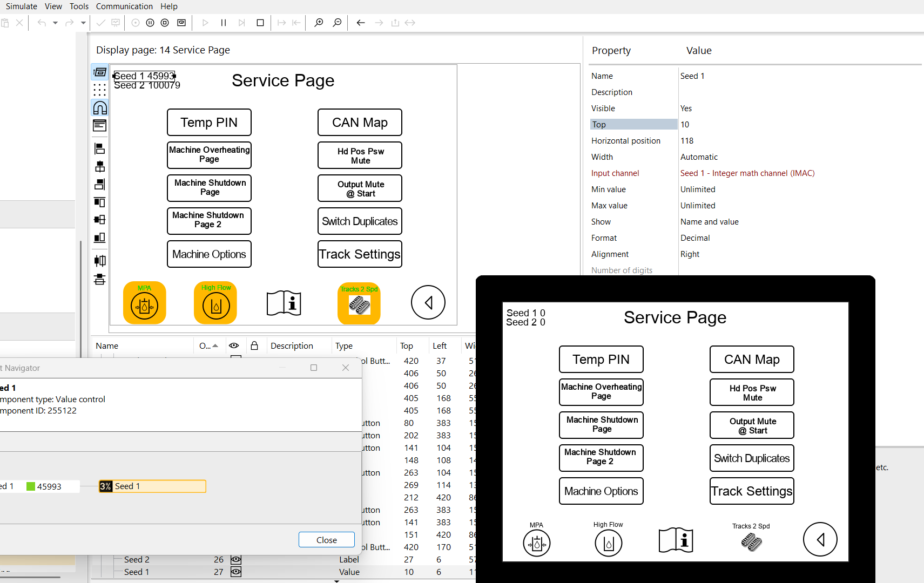Click the align left edges icon
This screenshot has width=924, height=583.
(100, 148)
